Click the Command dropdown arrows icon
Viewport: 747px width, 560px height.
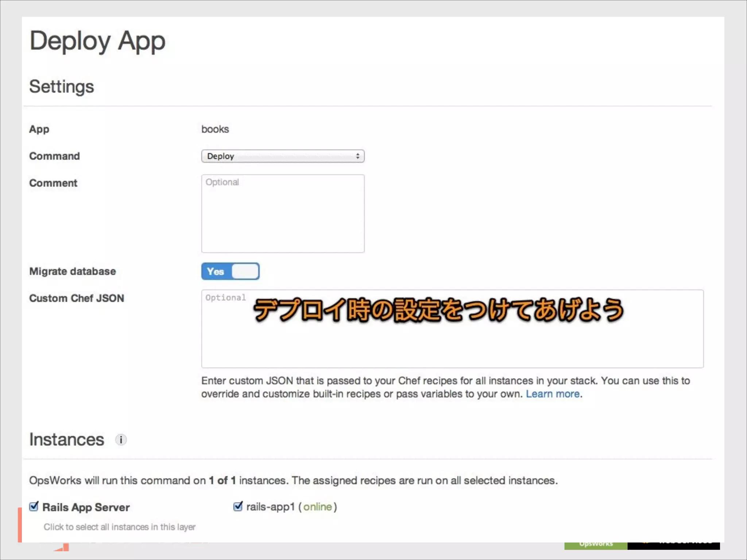pos(357,156)
